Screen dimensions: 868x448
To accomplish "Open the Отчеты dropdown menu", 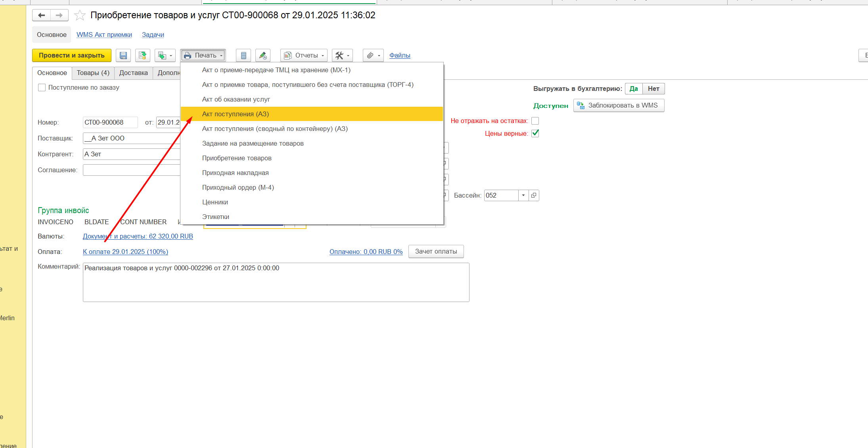I will pyautogui.click(x=304, y=56).
